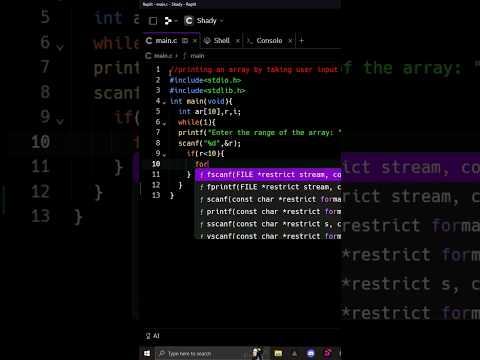The image size is (480, 360).
Task: Click the split pane icon on main.c tab
Action: (185, 41)
